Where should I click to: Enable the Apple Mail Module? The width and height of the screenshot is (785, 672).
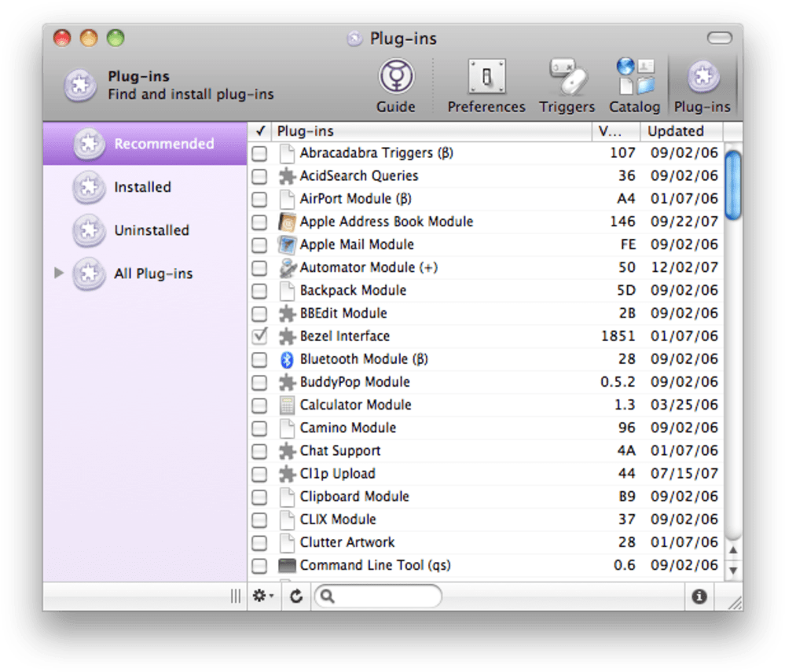pos(260,244)
